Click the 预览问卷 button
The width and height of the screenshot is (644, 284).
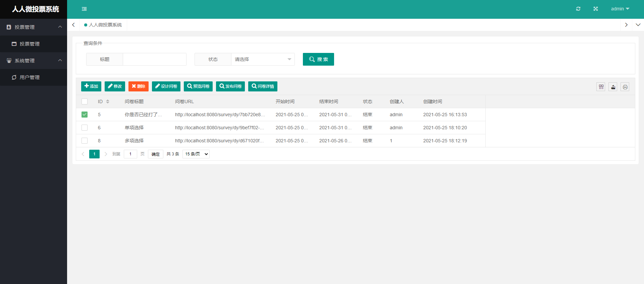[198, 86]
